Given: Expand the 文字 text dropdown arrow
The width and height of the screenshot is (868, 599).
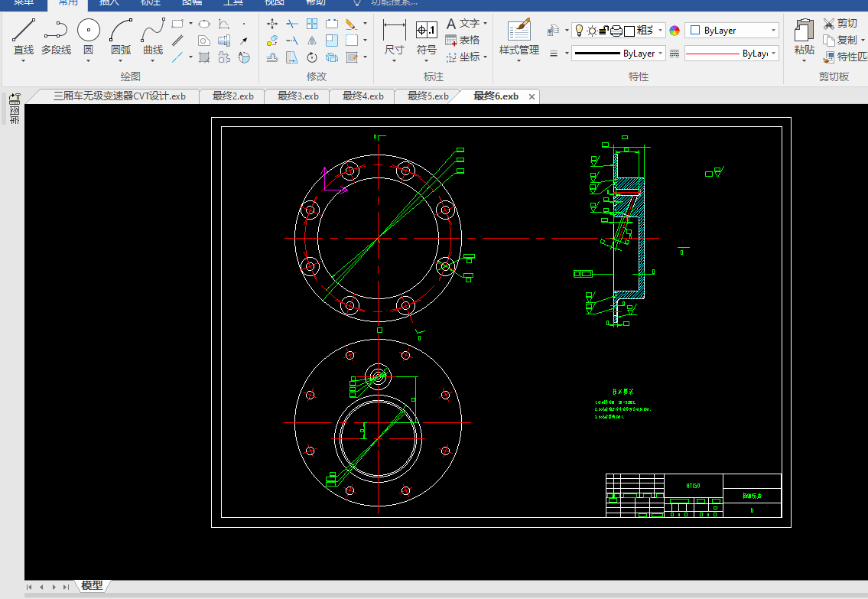Looking at the screenshot, I should click(x=486, y=24).
